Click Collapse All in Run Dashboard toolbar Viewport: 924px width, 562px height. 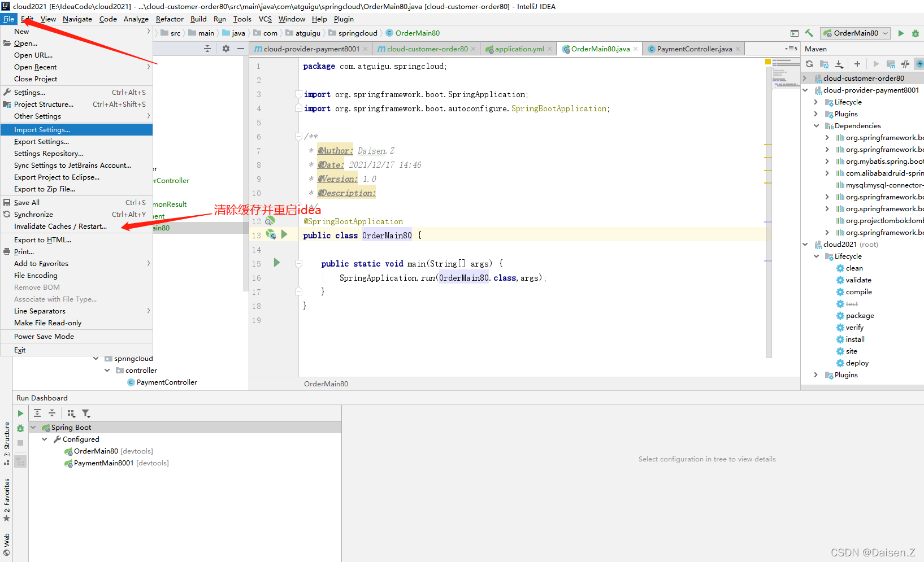pos(52,413)
